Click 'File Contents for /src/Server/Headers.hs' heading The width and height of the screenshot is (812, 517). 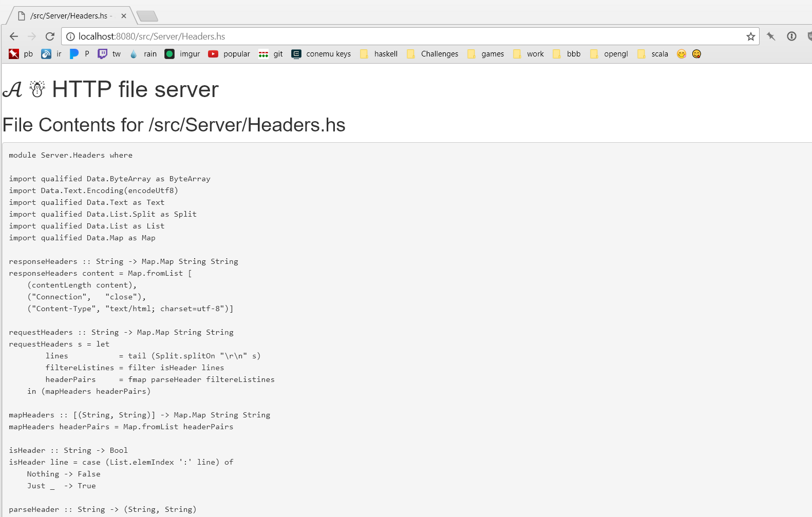(x=174, y=125)
